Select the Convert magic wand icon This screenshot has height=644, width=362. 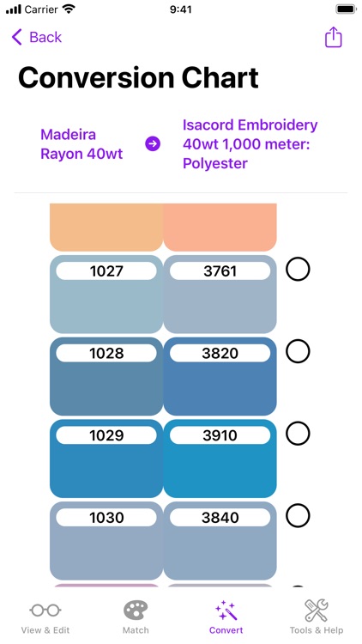[x=226, y=611]
